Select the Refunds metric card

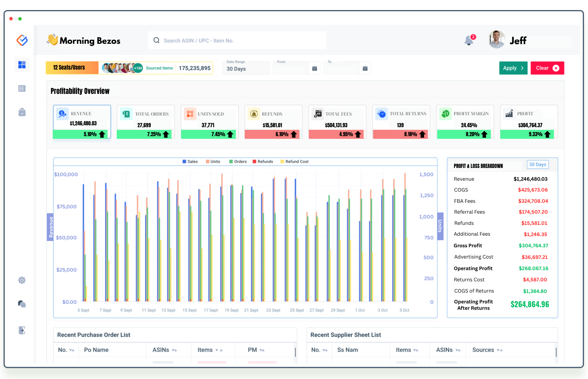coord(273,122)
